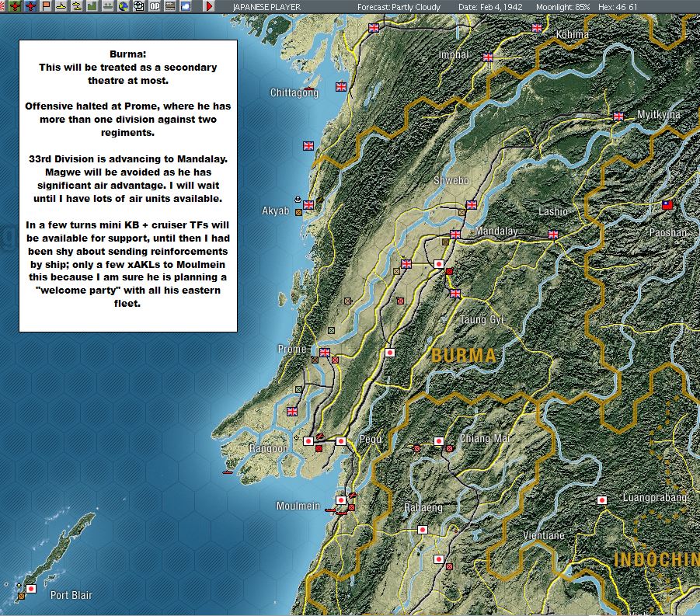Screen dimensions: 700x616
Task: Click the railway track toolbar icon
Action: pyautogui.click(x=169, y=6)
